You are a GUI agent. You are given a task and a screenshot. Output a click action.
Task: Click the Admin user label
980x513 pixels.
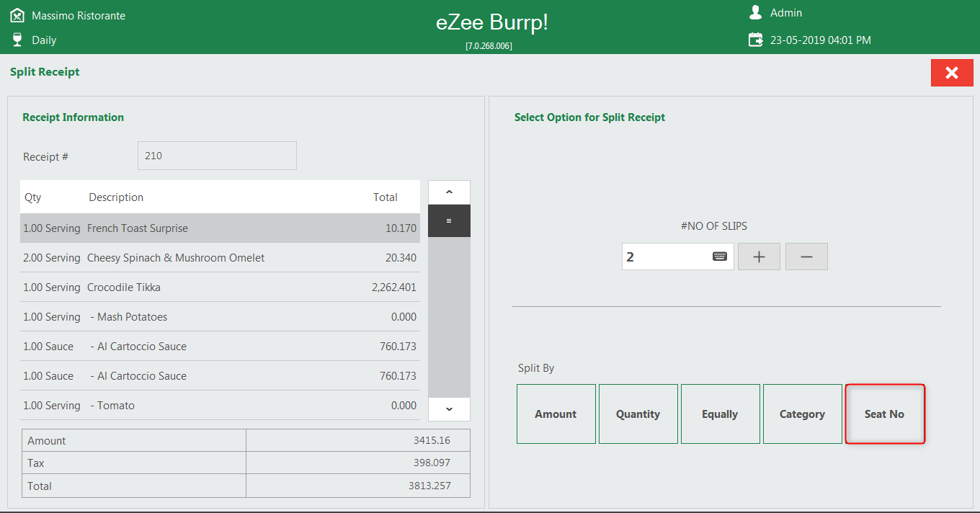click(786, 13)
